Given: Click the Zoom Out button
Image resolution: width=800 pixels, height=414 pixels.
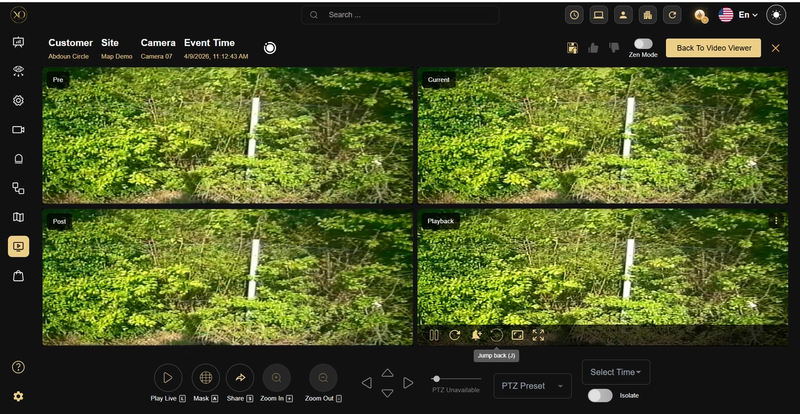Looking at the screenshot, I should click(x=323, y=378).
